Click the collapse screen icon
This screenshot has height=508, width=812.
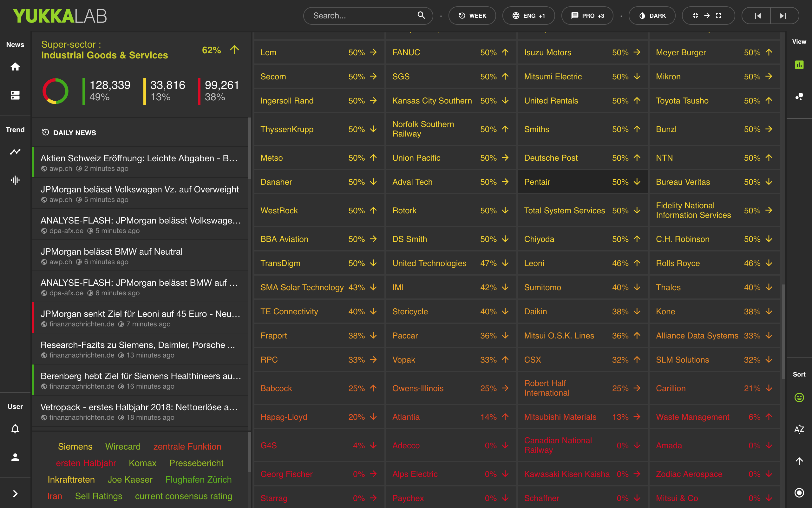click(x=696, y=16)
